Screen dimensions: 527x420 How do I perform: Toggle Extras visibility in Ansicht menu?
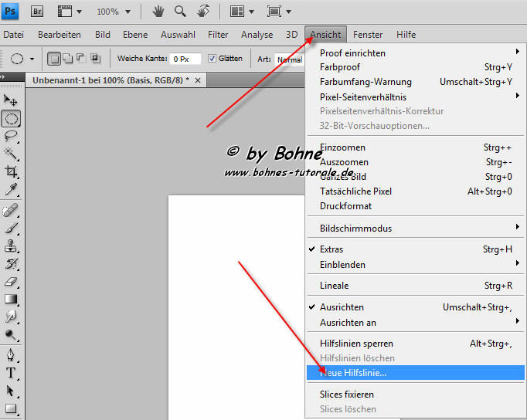(331, 249)
